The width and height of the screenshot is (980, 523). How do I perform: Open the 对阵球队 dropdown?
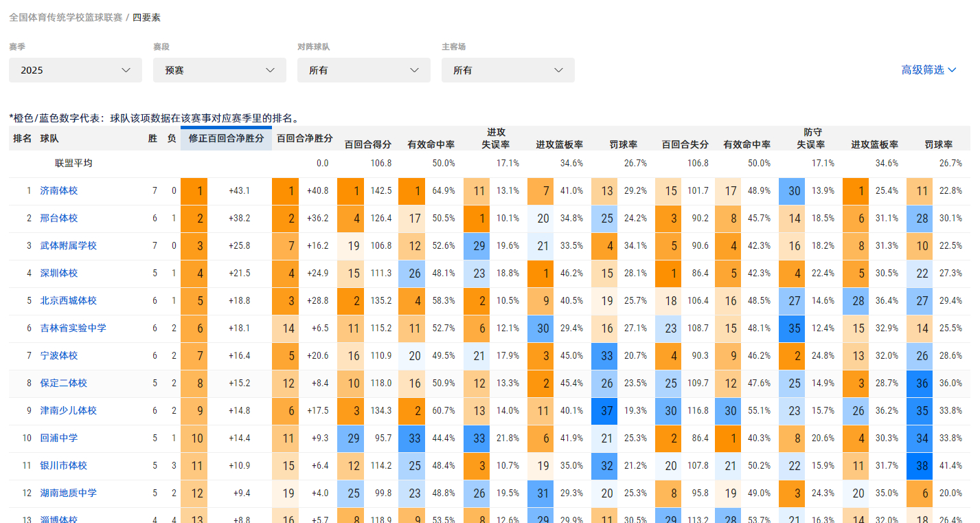coord(364,70)
